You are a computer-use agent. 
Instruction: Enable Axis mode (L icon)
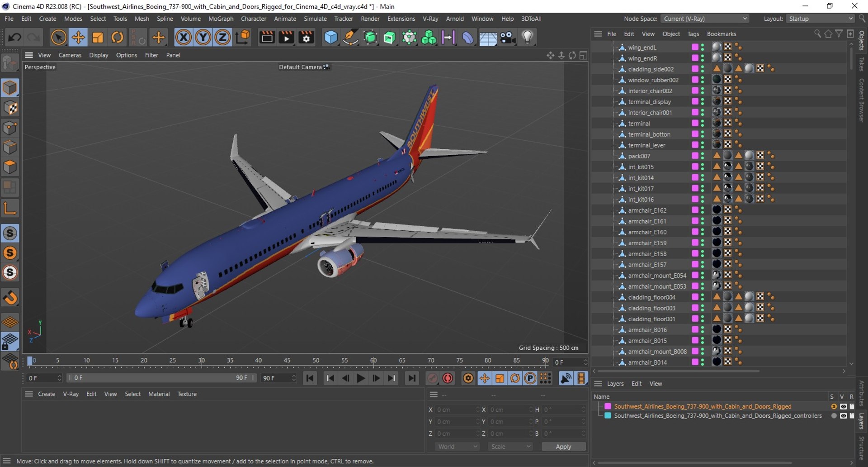[10, 208]
